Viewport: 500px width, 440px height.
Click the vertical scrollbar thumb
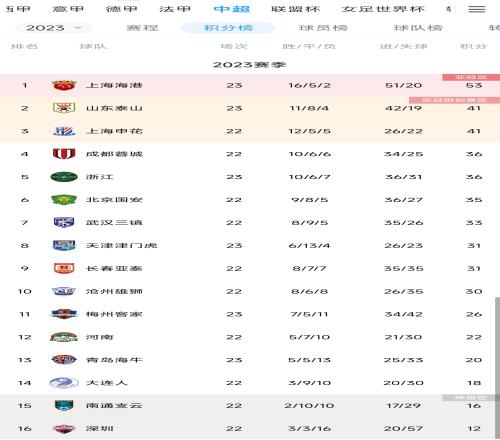click(x=497, y=368)
